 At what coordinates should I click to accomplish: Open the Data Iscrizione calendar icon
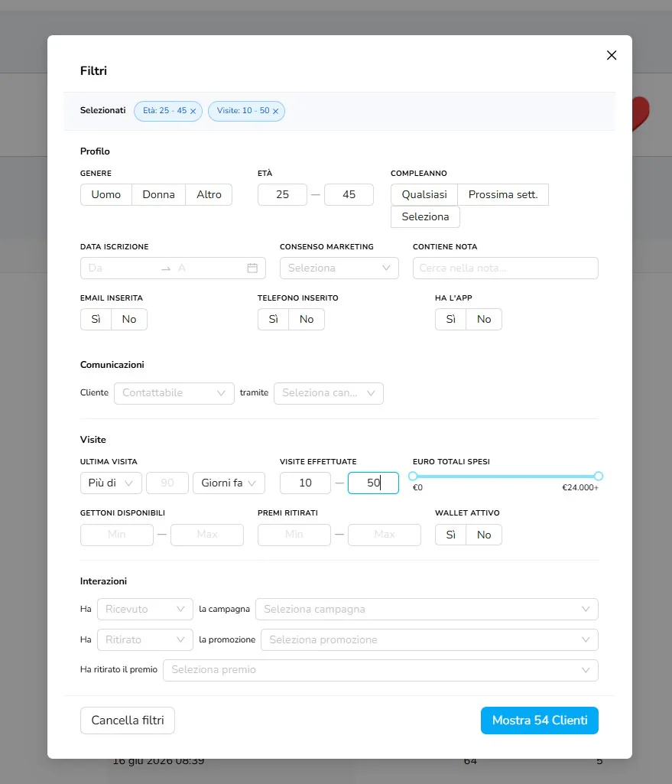click(x=252, y=268)
